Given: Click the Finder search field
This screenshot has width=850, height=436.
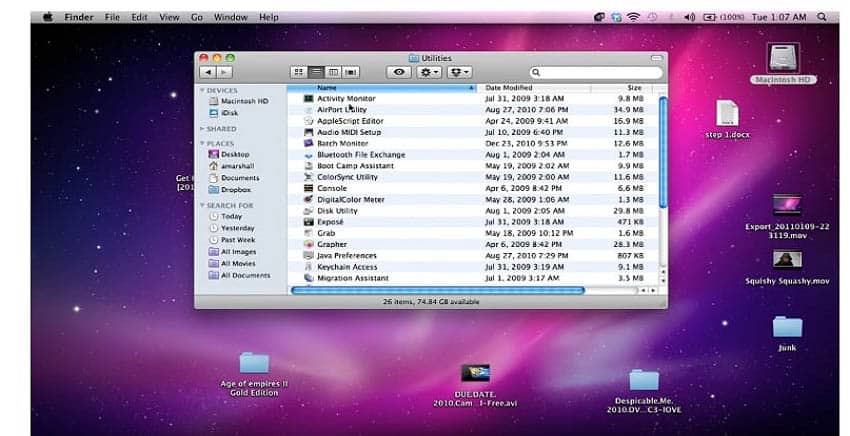Looking at the screenshot, I should point(596,72).
